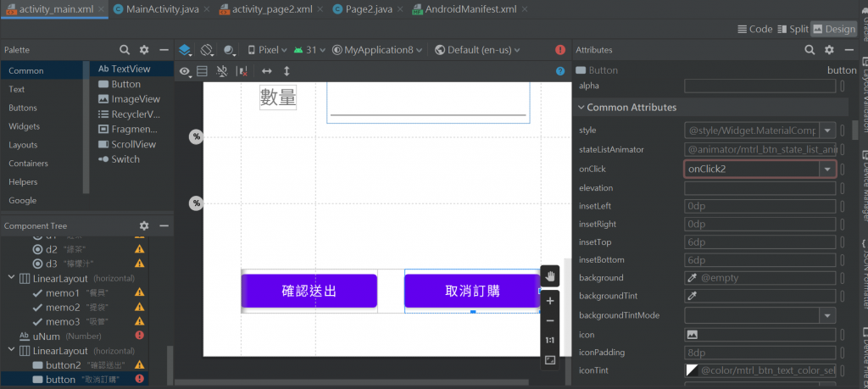
Task: Toggle autoconnect magnet icon
Action: point(222,71)
